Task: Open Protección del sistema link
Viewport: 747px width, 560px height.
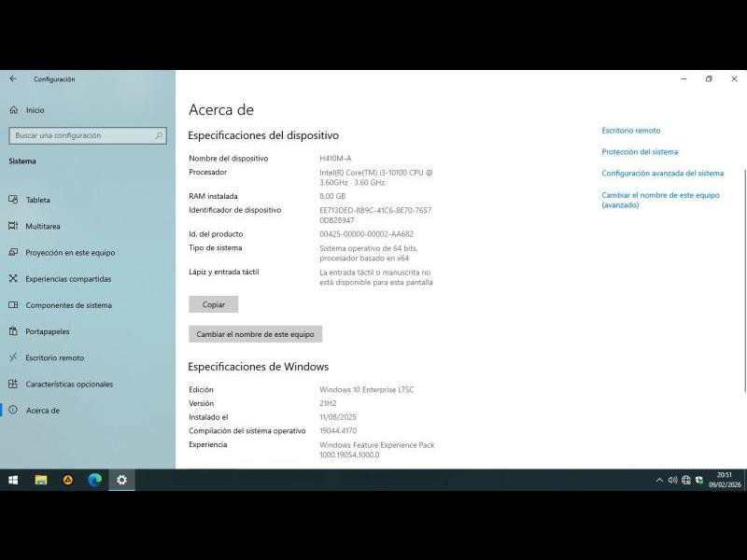Action: [640, 152]
